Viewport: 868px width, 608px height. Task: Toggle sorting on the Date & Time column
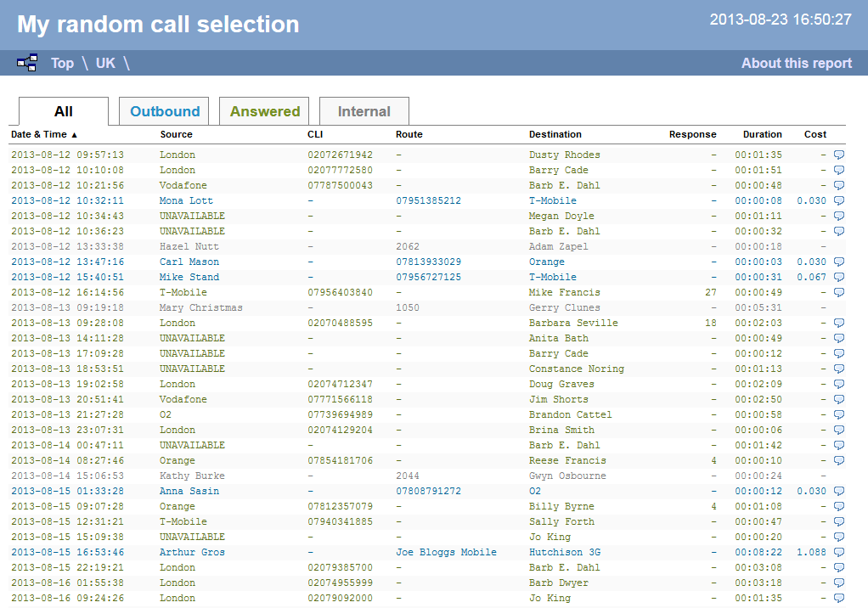(x=38, y=134)
